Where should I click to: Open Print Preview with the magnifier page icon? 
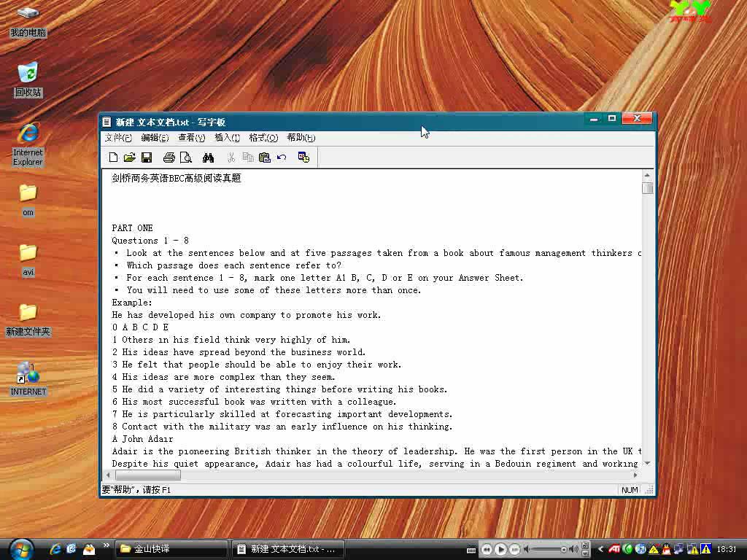tap(186, 157)
